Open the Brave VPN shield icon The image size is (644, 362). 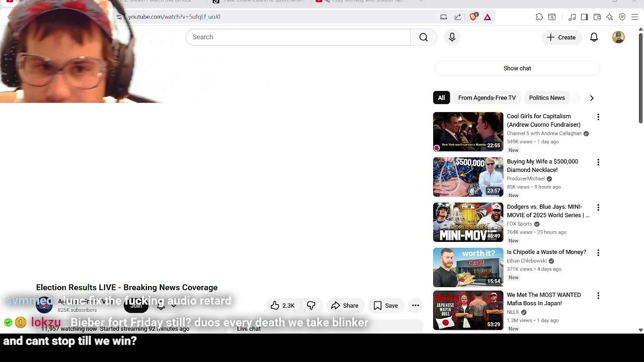click(622, 17)
